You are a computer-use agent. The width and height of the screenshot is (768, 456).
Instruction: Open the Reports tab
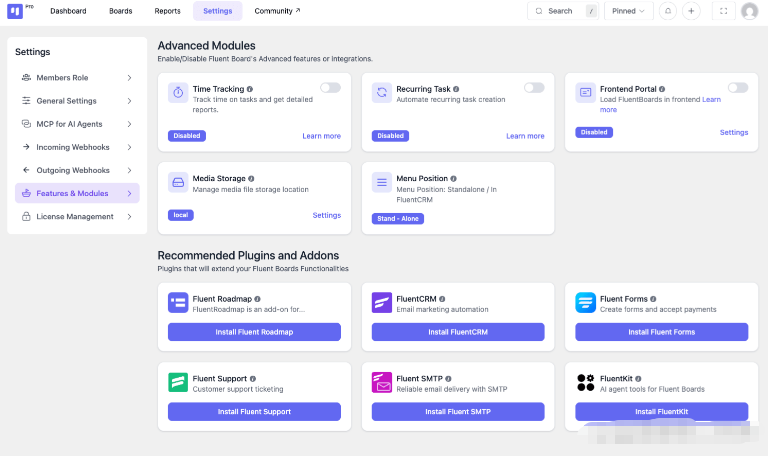(168, 11)
